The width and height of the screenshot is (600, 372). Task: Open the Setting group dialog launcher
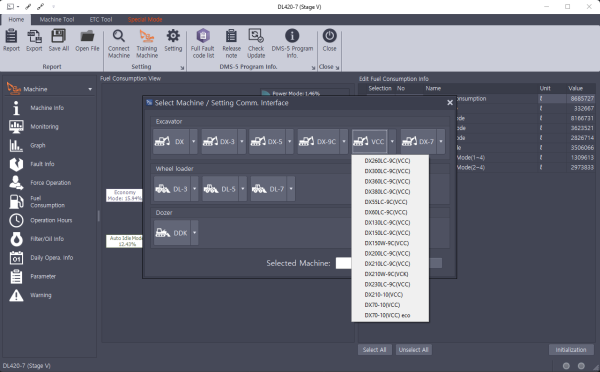[183, 68]
